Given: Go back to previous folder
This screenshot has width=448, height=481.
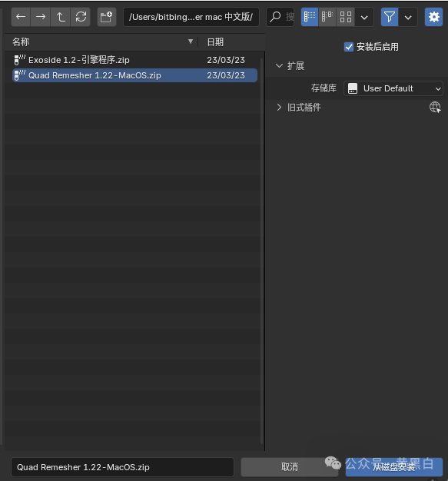Looking at the screenshot, I should pyautogui.click(x=21, y=17).
